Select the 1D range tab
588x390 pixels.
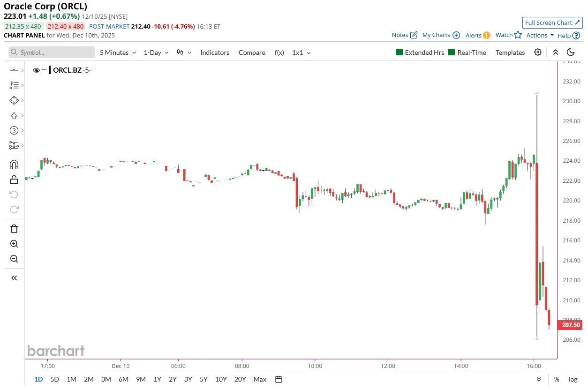[38, 379]
